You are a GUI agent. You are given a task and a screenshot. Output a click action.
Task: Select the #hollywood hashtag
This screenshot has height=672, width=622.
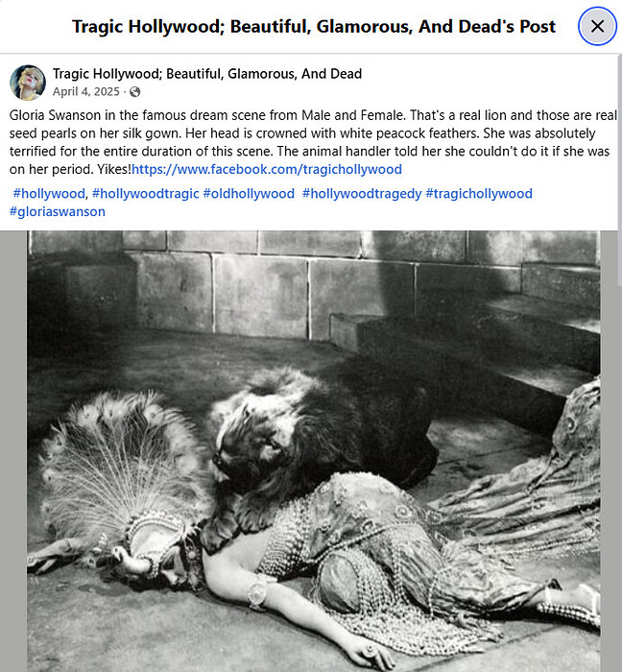tap(49, 193)
